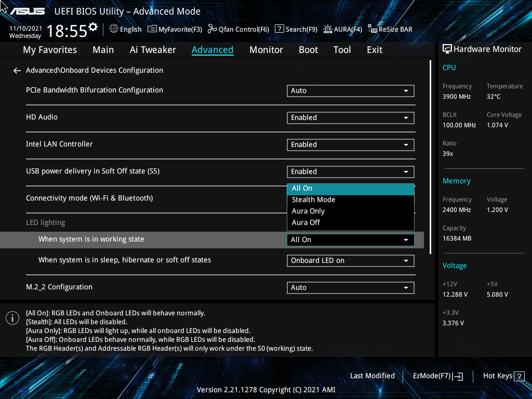Open MyFavorite(F3) list icon
Screen dimensions: 532x399
(152, 29)
